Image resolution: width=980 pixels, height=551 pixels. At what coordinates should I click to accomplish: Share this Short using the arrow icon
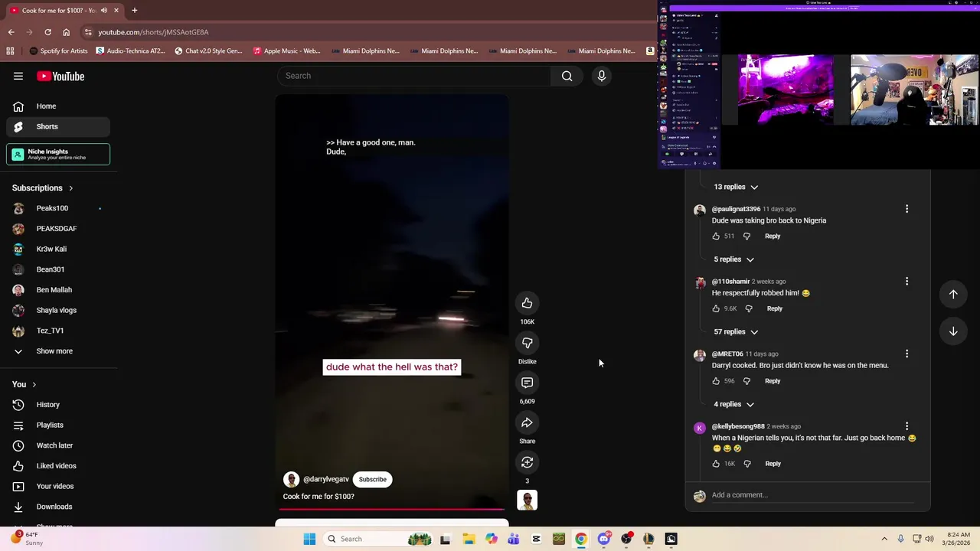point(527,422)
